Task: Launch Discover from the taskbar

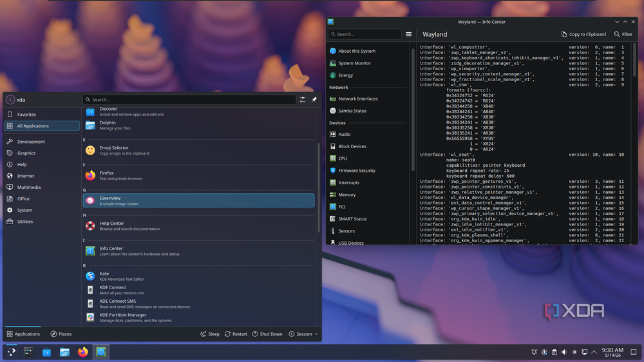Action: tap(46, 352)
